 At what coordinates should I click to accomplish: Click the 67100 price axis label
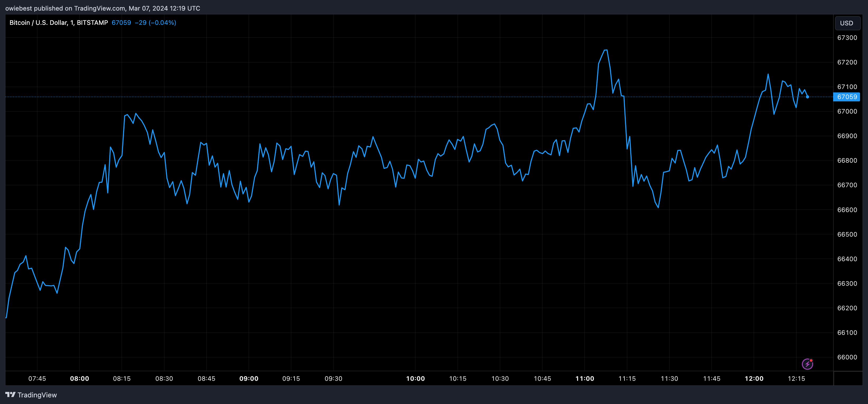pos(847,87)
